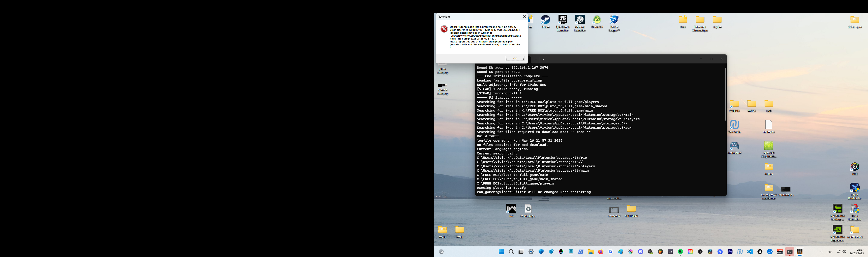Click the terminal vertical scrollbar
The image size is (868, 257).
point(725,94)
